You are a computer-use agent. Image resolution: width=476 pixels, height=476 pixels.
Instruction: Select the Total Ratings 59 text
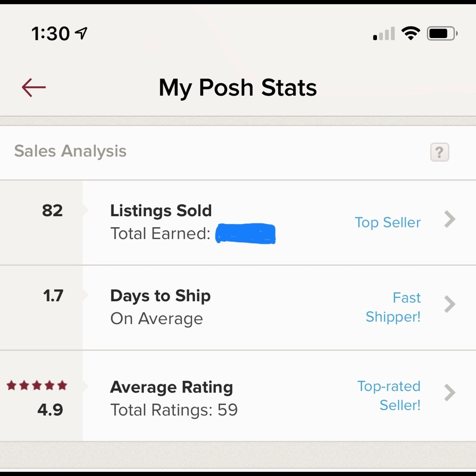174,410
